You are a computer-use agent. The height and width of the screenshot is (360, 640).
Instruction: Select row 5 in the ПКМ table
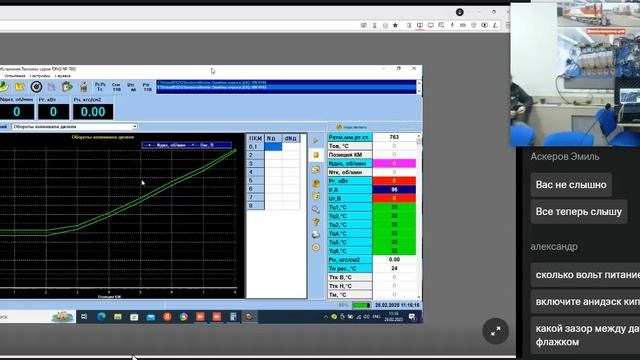255,180
